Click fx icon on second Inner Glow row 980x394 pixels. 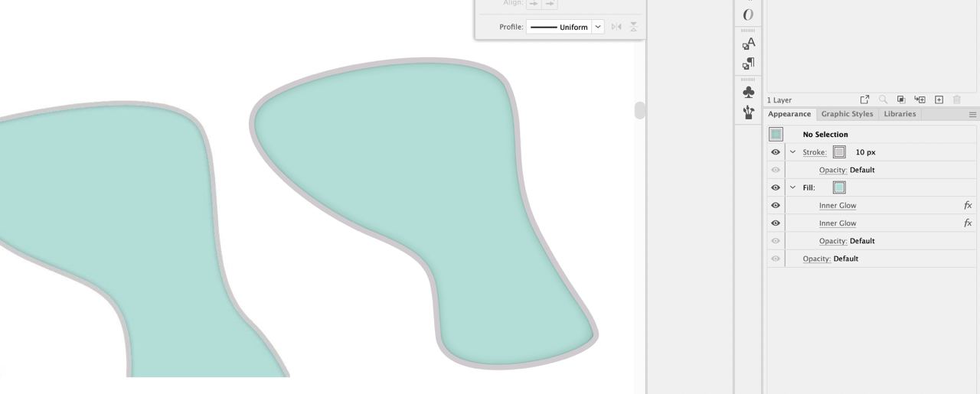(968, 223)
